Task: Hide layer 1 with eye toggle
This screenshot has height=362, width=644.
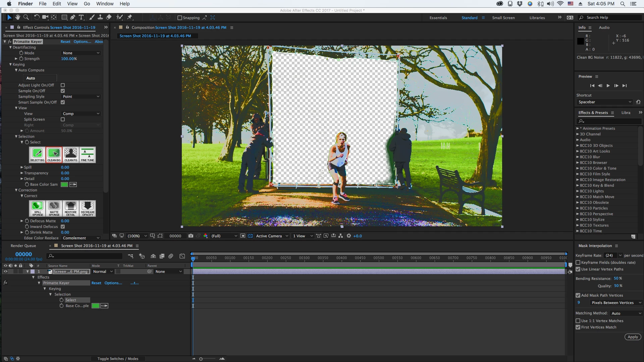Action: pos(5,271)
